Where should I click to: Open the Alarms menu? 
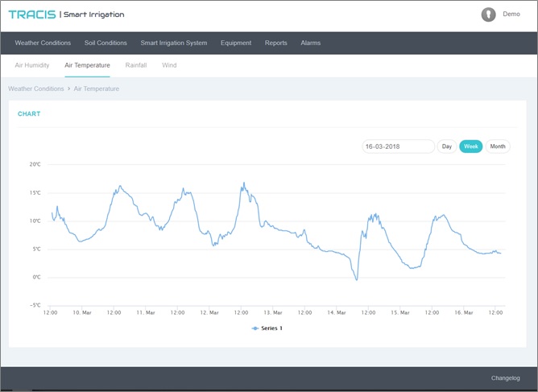311,43
